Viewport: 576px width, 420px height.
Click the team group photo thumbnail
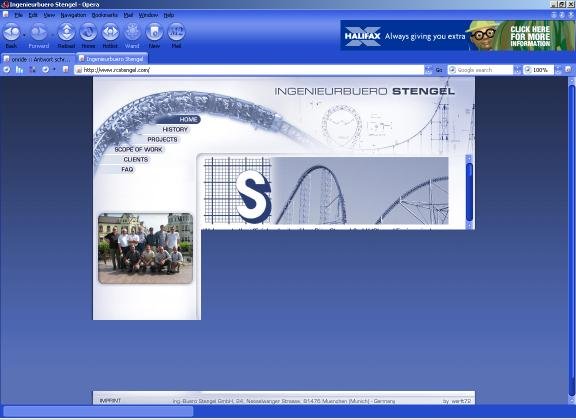coord(145,248)
